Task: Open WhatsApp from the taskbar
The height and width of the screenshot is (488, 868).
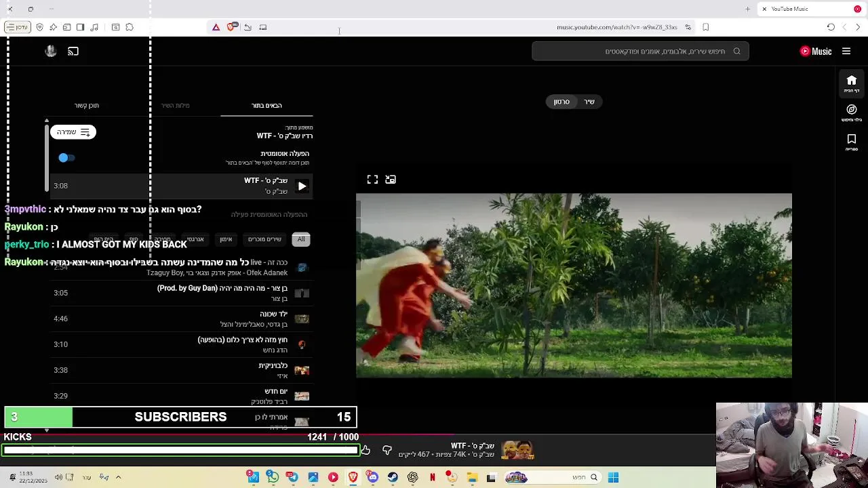Action: (273, 477)
